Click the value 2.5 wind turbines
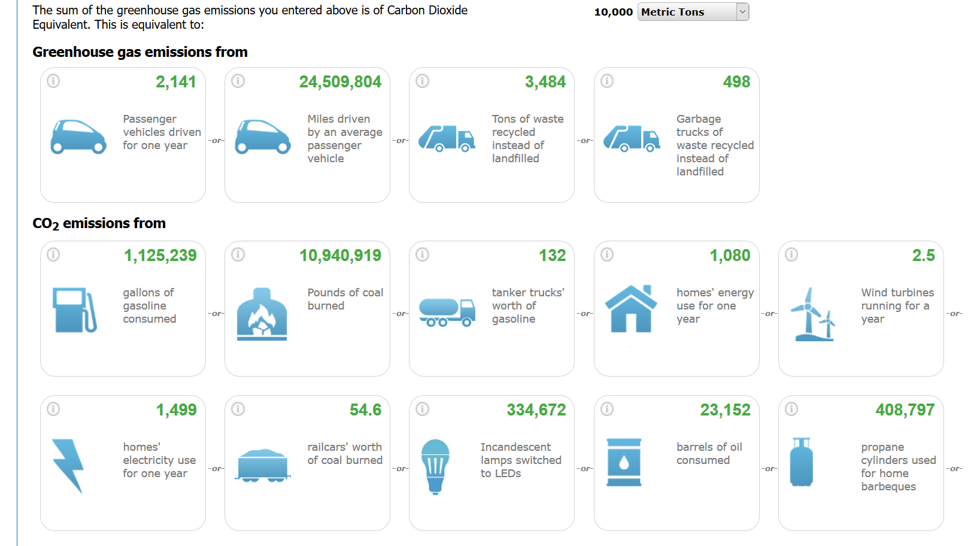This screenshot has width=980, height=546. point(923,256)
